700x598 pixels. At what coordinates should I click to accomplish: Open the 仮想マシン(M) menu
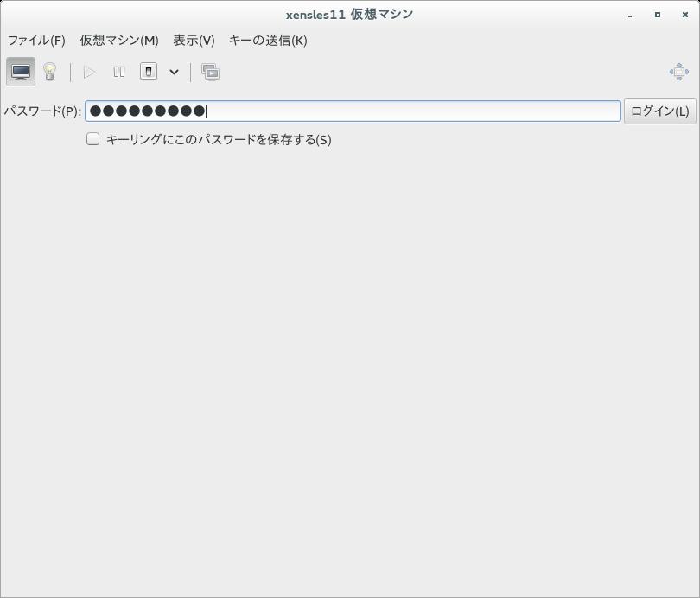(x=119, y=41)
